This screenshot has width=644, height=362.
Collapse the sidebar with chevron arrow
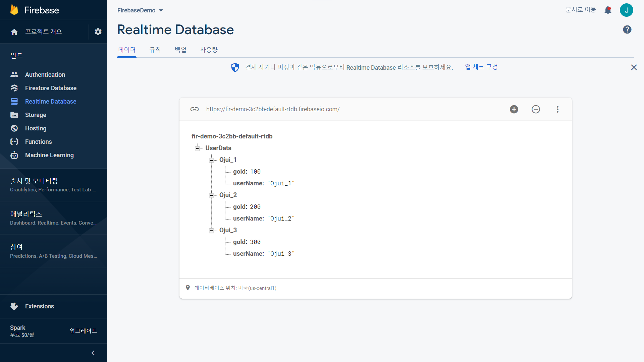pos(93,353)
